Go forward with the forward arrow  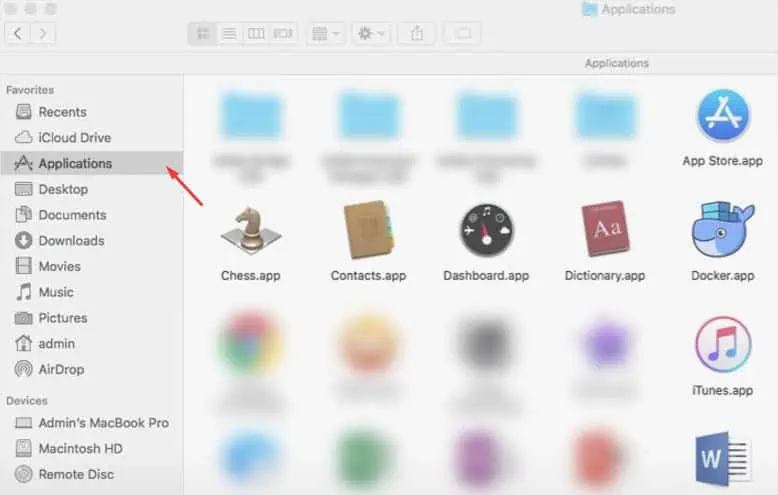(43, 33)
